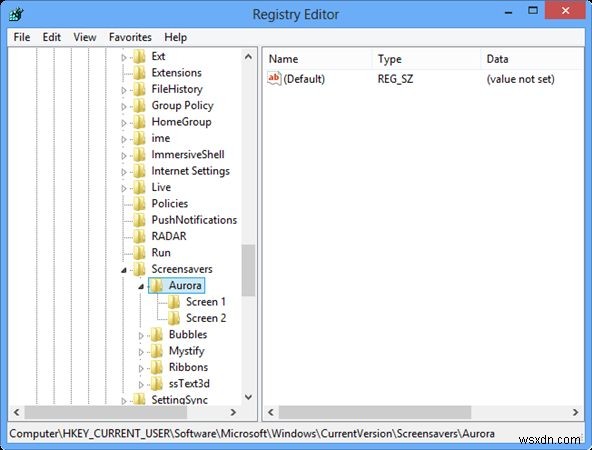Screen dimensions: 592x450
Task: Collapse the Screensavers key
Action: 124,270
